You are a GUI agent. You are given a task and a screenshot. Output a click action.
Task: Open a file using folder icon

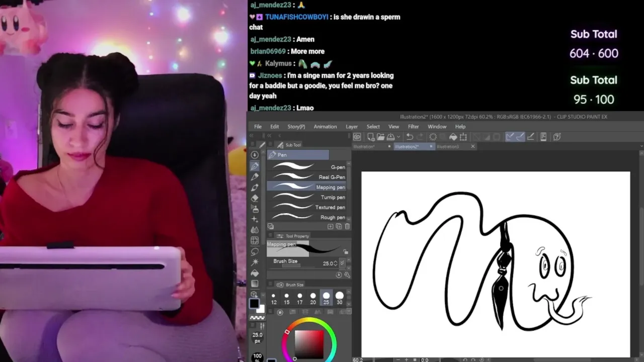[x=380, y=137]
